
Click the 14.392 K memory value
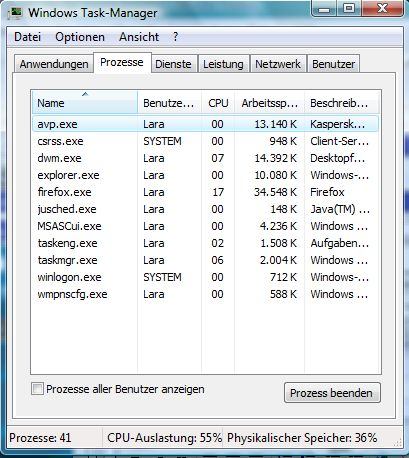tap(275, 158)
